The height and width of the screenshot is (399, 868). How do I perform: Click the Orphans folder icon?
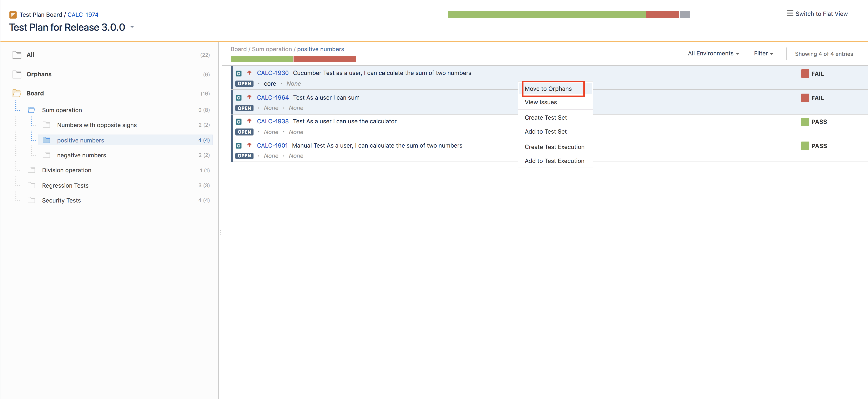(x=17, y=74)
